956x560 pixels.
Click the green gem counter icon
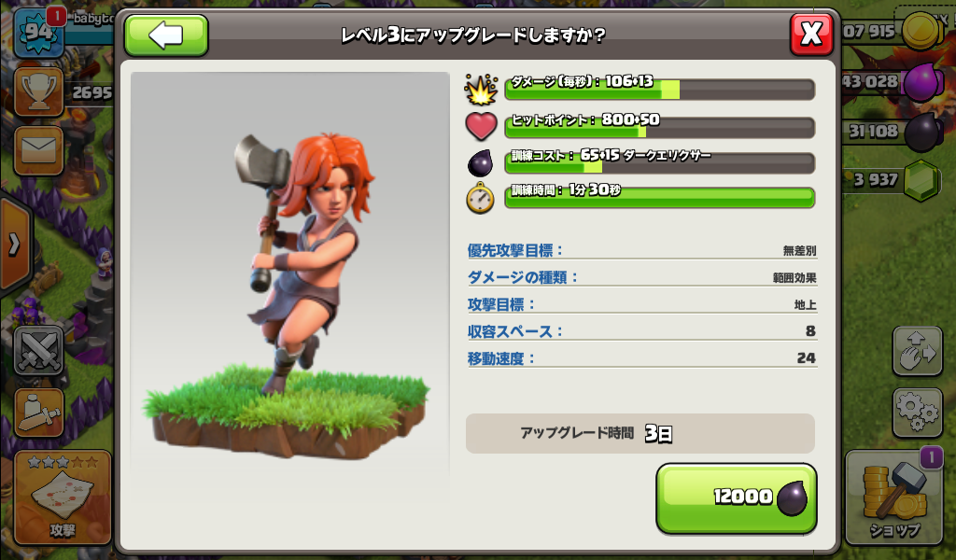[921, 180]
